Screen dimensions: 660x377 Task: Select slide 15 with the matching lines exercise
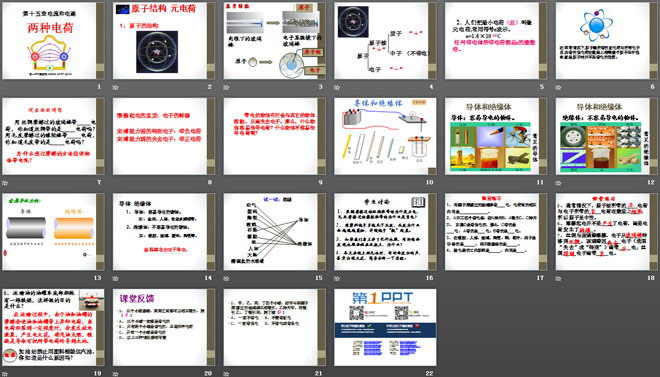coord(275,232)
